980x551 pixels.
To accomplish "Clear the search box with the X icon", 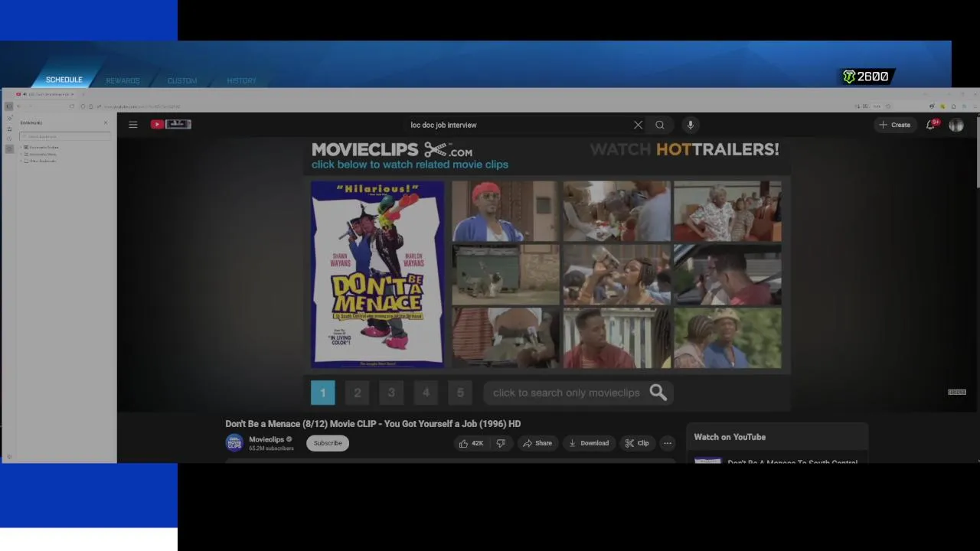I will point(638,125).
